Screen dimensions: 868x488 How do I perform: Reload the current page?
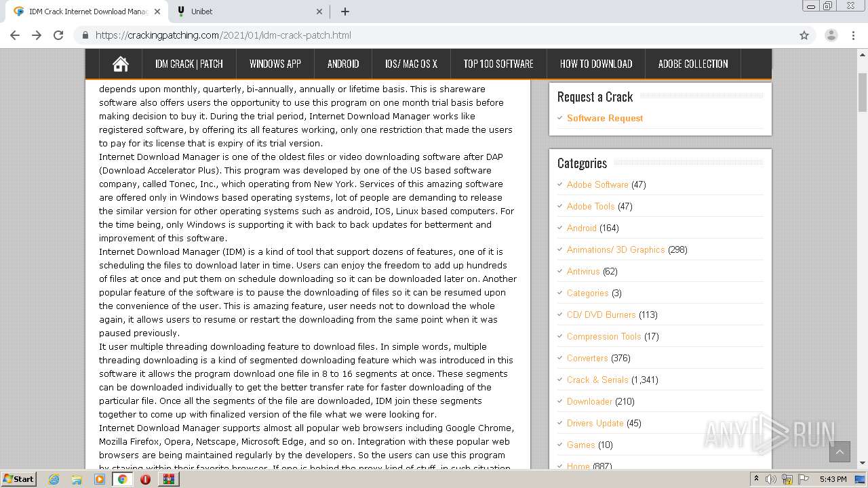[58, 35]
